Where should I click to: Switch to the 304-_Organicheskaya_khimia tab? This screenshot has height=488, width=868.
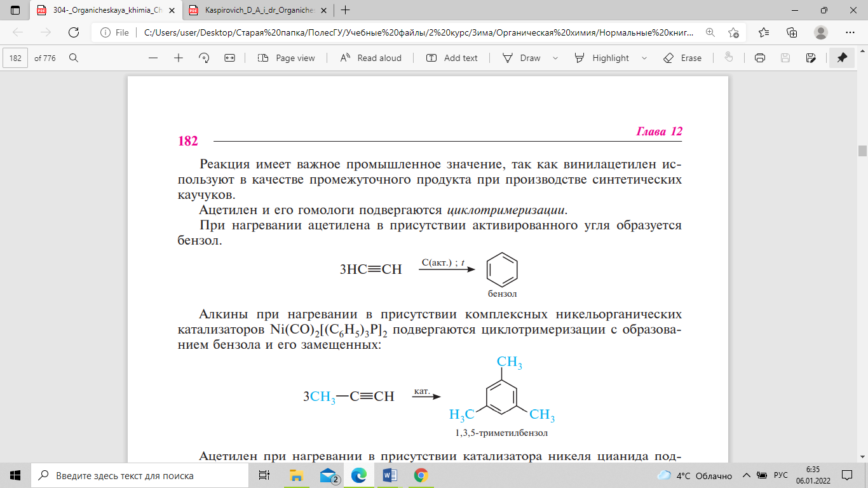[x=105, y=10]
